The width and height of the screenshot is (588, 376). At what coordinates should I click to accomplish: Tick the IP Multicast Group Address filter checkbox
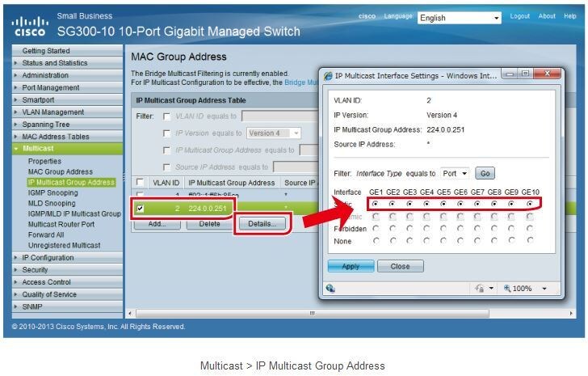(166, 150)
